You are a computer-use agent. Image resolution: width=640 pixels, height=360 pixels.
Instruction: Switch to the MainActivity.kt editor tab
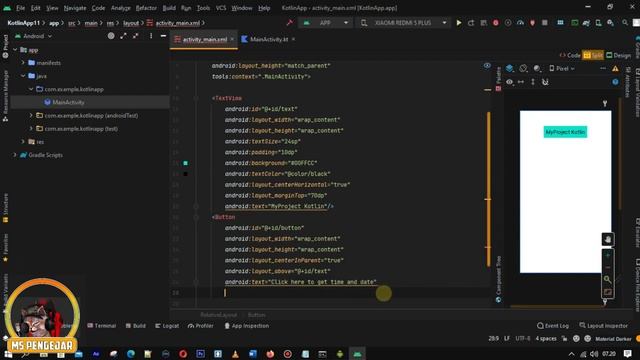[x=269, y=39]
